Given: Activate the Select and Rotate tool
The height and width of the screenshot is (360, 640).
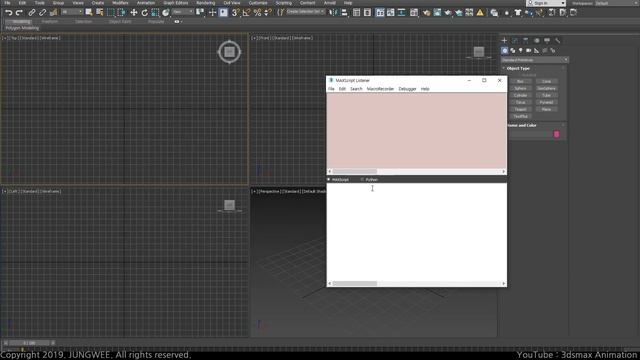Looking at the screenshot, I should coord(144,13).
